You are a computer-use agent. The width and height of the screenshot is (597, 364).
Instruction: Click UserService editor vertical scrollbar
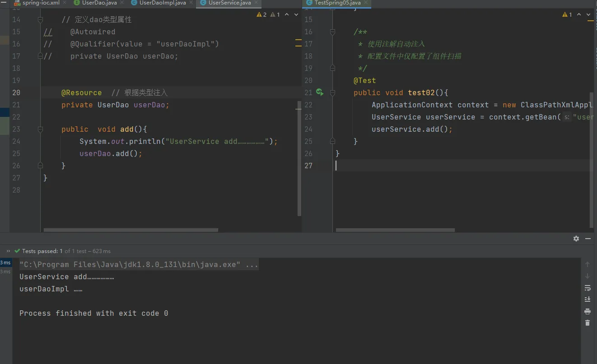tap(299, 159)
